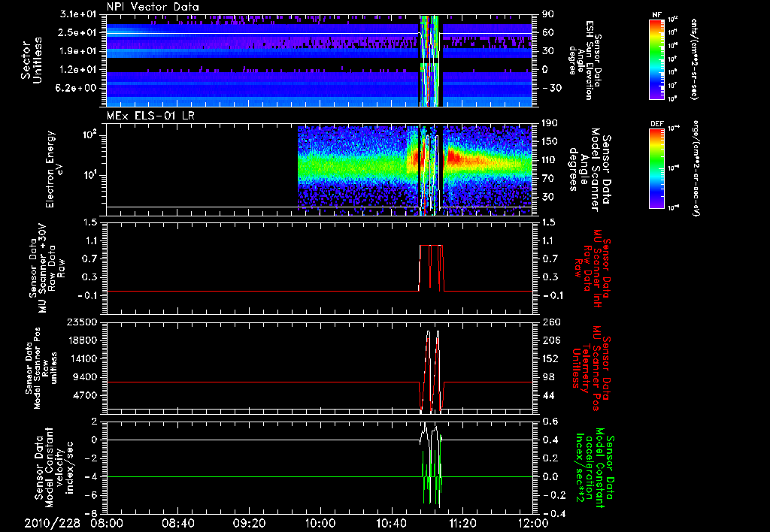The height and width of the screenshot is (532, 770).
Task: Click the 'ESH Sun Elevation Angle' axis label
Action: click(585, 60)
